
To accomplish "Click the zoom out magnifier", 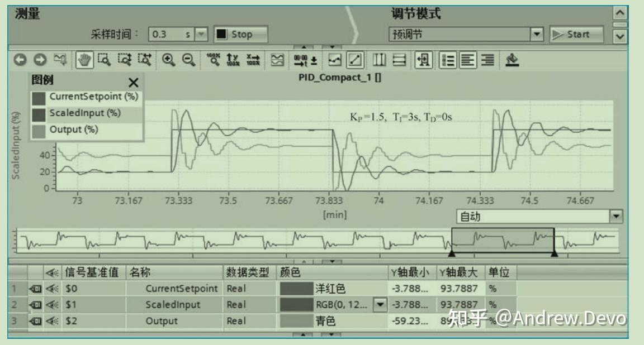I will click(188, 60).
